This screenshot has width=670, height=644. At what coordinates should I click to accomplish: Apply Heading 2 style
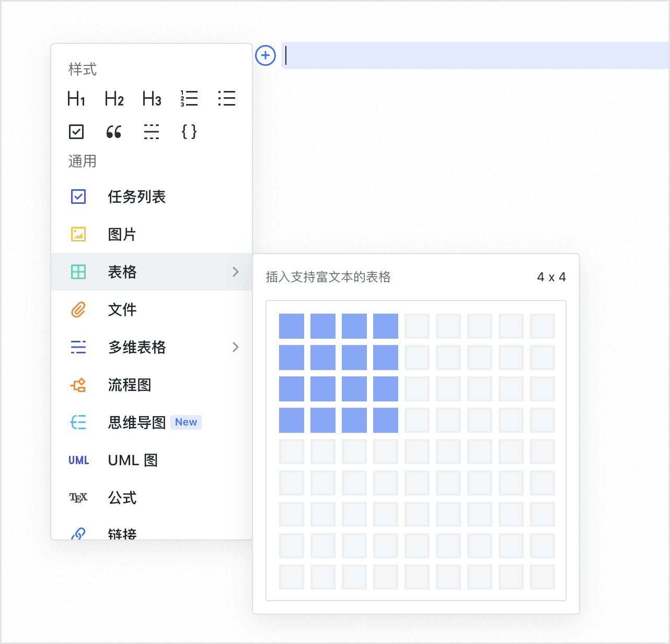[x=114, y=98]
